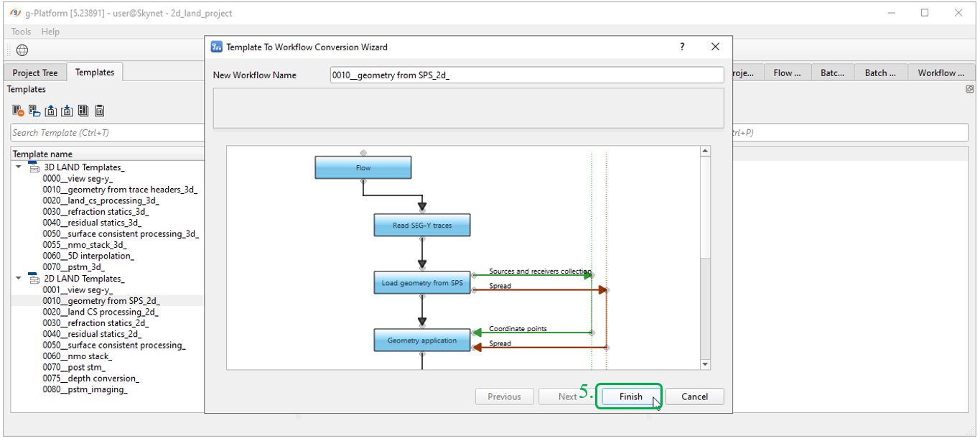Click the wizard help question mark icon
The width and height of the screenshot is (980, 441).
coord(682,47)
